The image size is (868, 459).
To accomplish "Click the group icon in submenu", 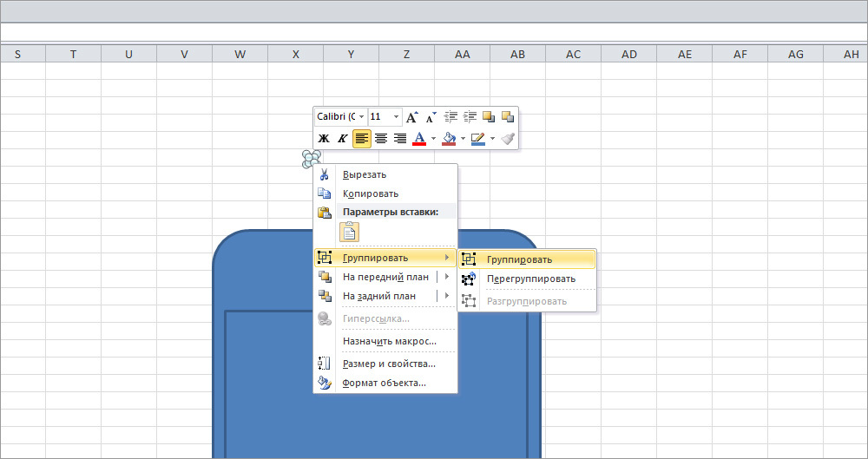I will click(469, 259).
